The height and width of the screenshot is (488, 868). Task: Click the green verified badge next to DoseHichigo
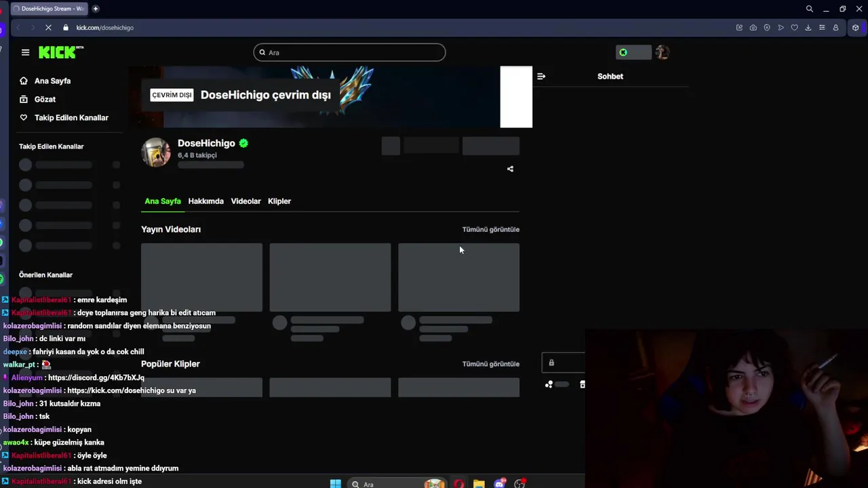243,143
